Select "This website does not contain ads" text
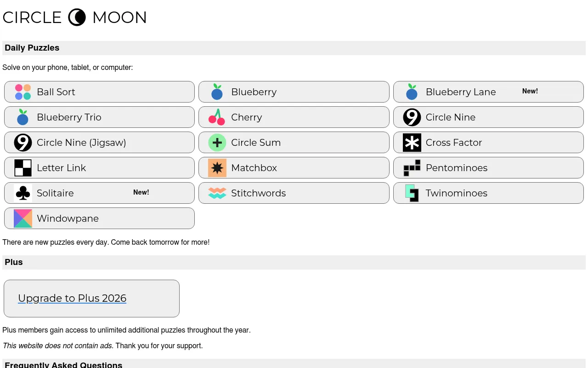This screenshot has height=368, width=588. (57, 345)
